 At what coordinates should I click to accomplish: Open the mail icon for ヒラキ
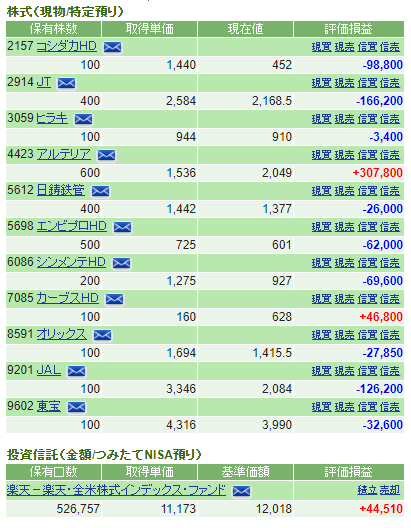point(83,119)
